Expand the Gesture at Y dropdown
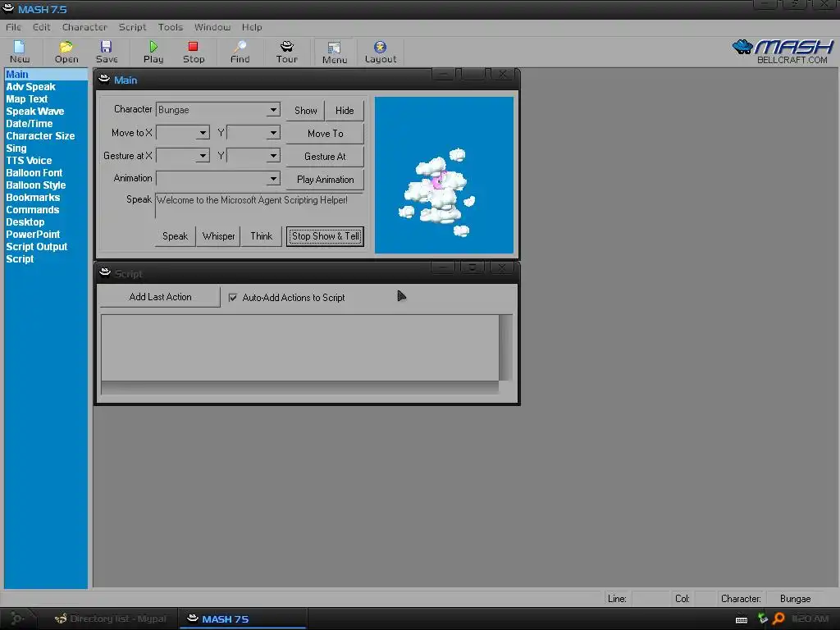This screenshot has width=840, height=630. pyautogui.click(x=273, y=156)
